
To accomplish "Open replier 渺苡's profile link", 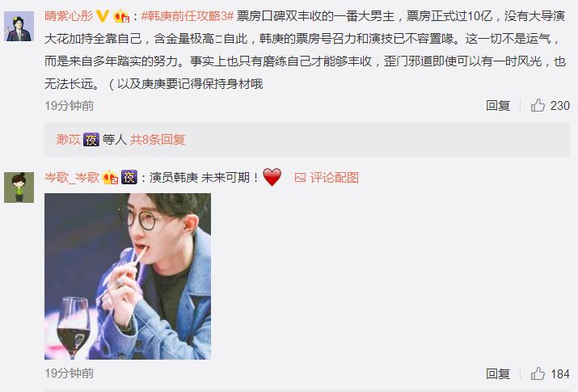I will [x=69, y=140].
